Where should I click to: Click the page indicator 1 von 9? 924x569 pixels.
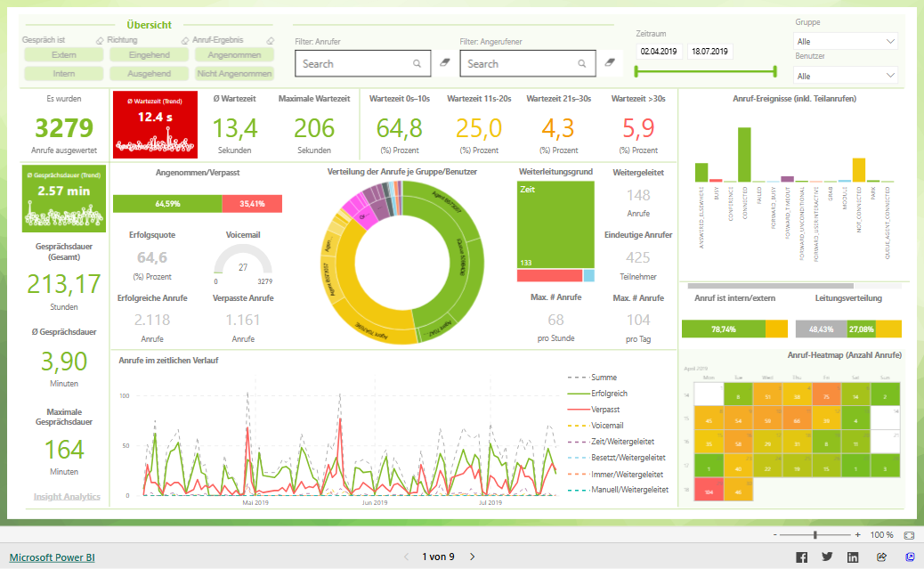438,557
